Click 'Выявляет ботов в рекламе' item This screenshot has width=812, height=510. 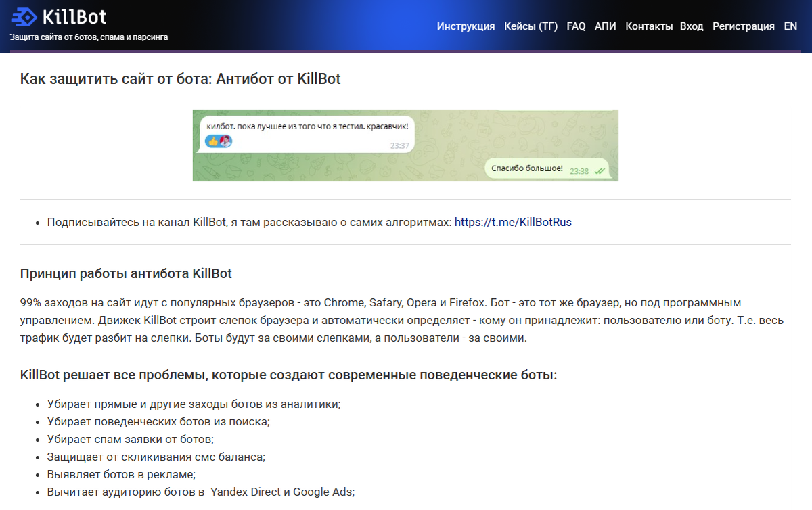(x=121, y=474)
